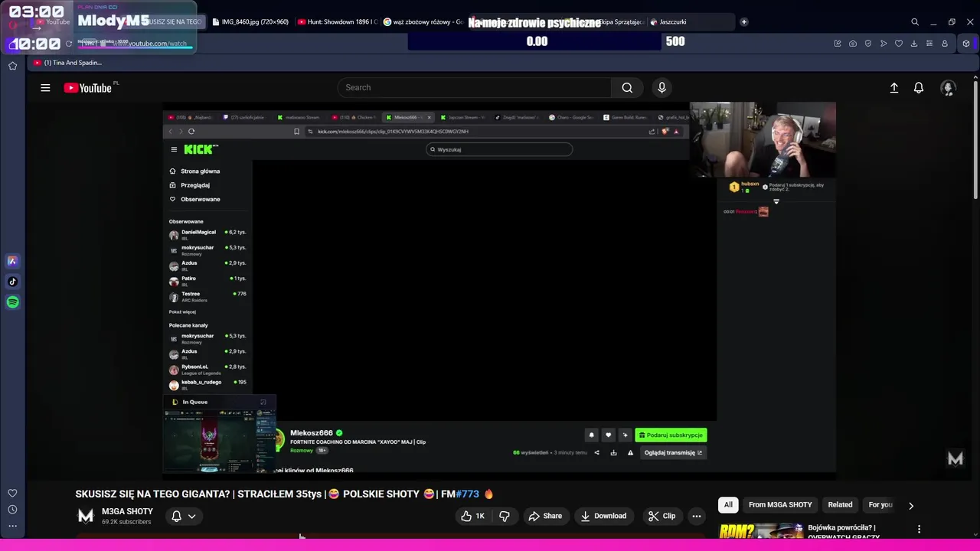
Task: Like the video with thumbs up
Action: point(473,516)
